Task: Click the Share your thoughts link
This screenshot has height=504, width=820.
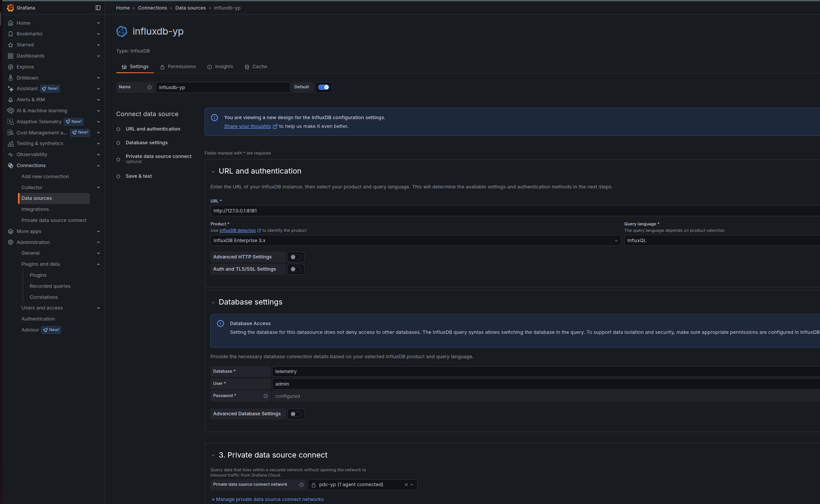Action: (247, 126)
